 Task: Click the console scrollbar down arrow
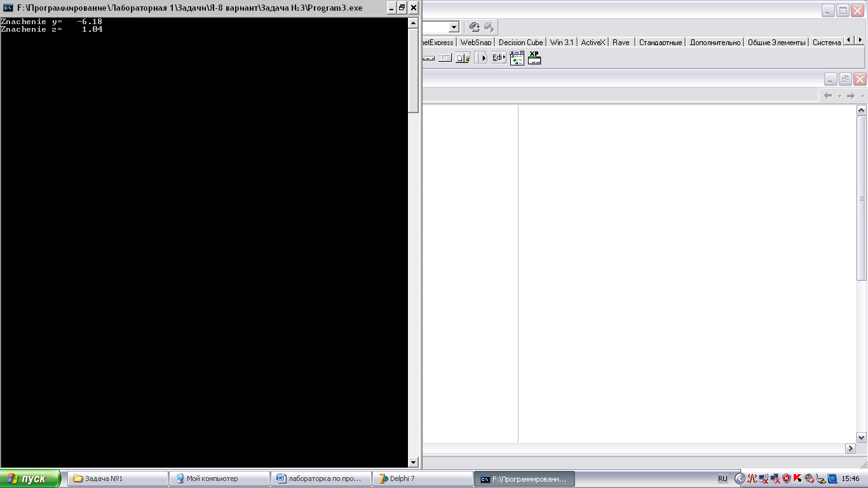[x=414, y=463]
